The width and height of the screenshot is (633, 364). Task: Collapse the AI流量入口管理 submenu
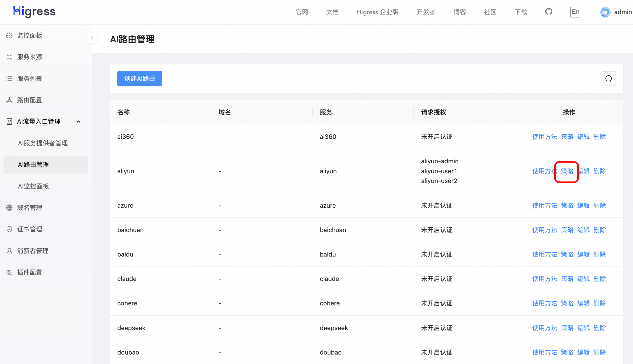click(x=78, y=122)
